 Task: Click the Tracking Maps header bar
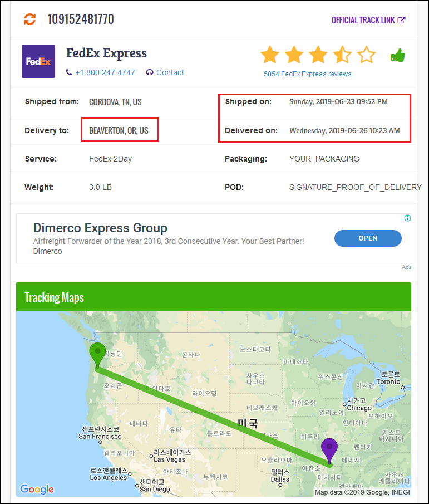214,297
